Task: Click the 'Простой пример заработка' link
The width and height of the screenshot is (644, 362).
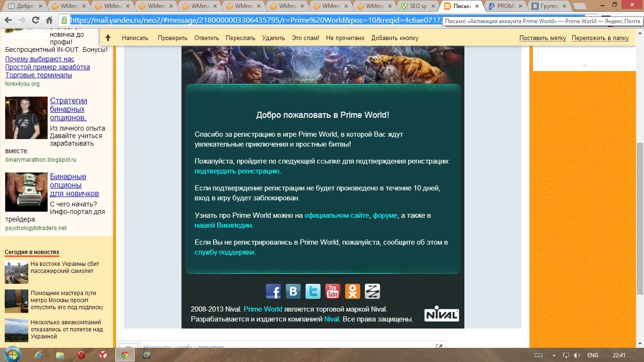Action: click(x=48, y=67)
